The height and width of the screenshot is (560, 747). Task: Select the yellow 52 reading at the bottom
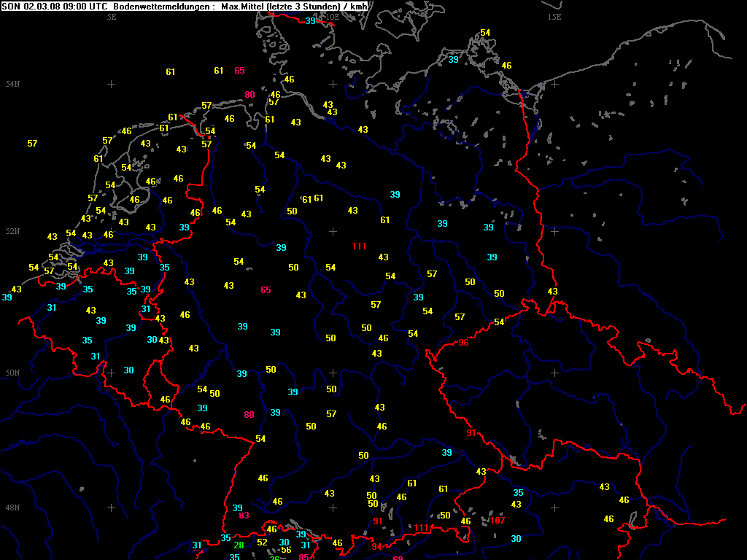263,542
